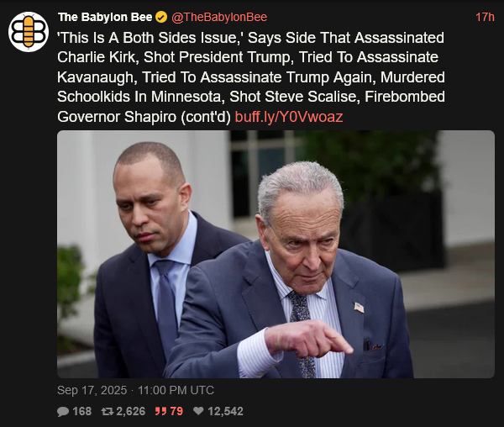The width and height of the screenshot is (504, 427).
Task: Click the flag lapel pin in photo
Action: (x=359, y=308)
